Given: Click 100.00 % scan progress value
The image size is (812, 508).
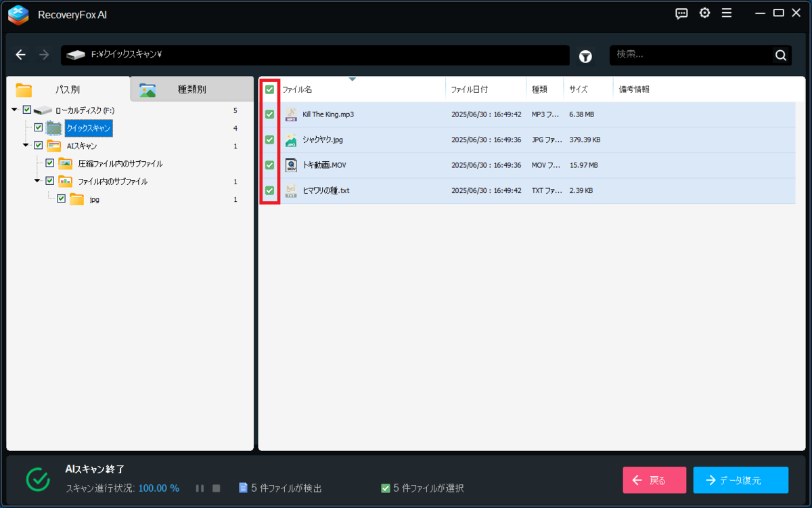Looking at the screenshot, I should click(x=159, y=488).
